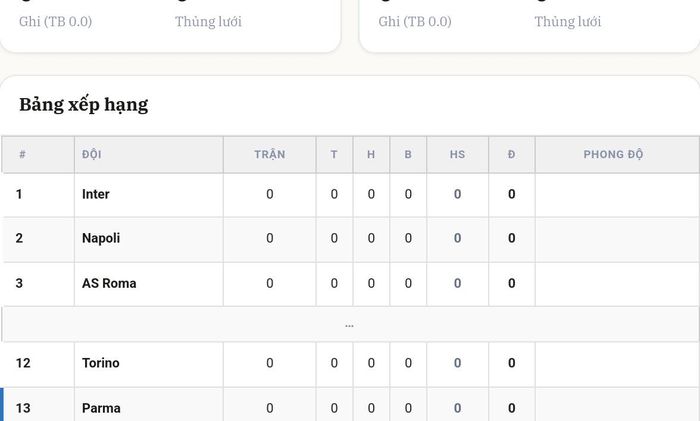Select the Napoli team name
This screenshot has height=421, width=700.
coord(101,238)
